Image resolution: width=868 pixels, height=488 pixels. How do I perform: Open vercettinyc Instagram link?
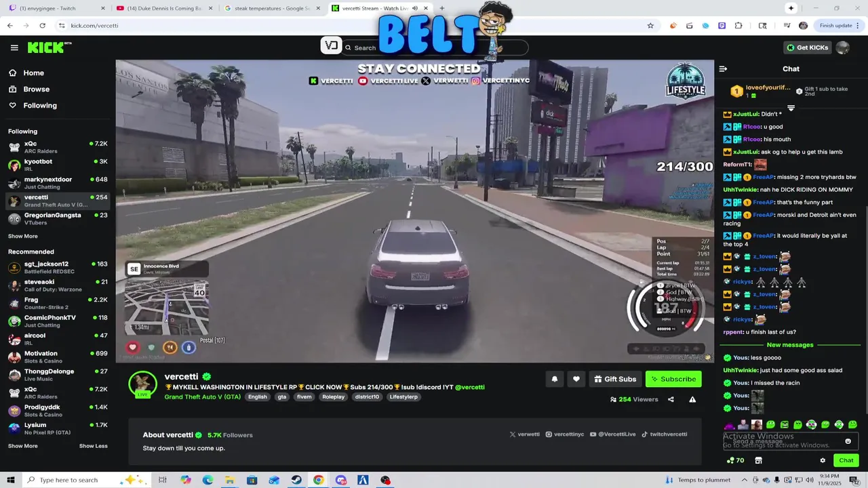pos(565,434)
